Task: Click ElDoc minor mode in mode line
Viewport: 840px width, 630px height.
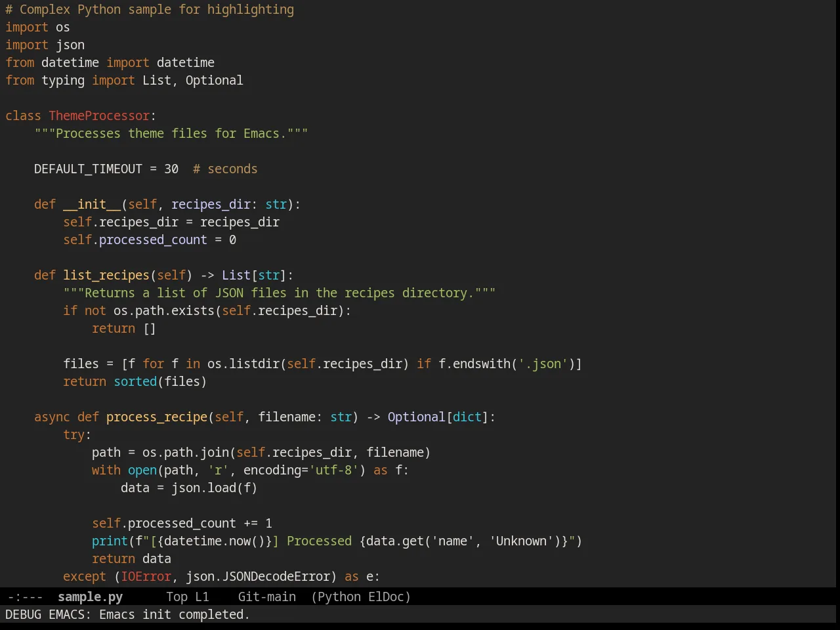Action: [386, 597]
